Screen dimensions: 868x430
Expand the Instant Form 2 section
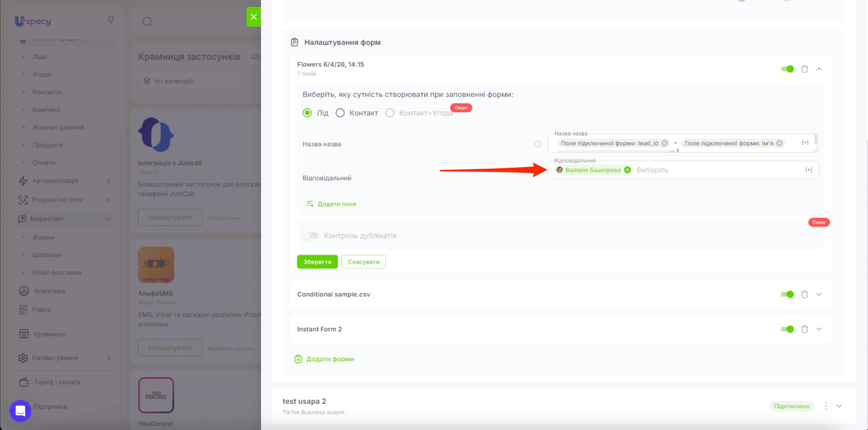[x=819, y=329]
